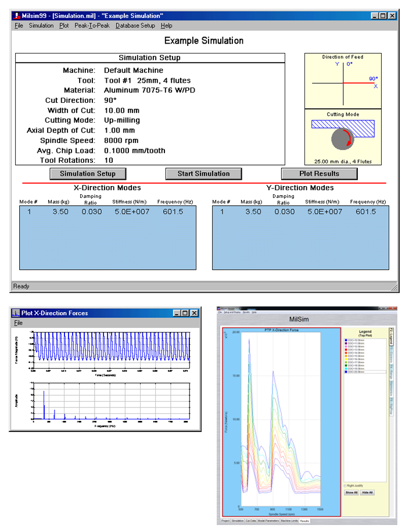Screen dimensions: 409x532
Task: Click X-Direction stiffness value 5.0E+007
Action: click(132, 212)
